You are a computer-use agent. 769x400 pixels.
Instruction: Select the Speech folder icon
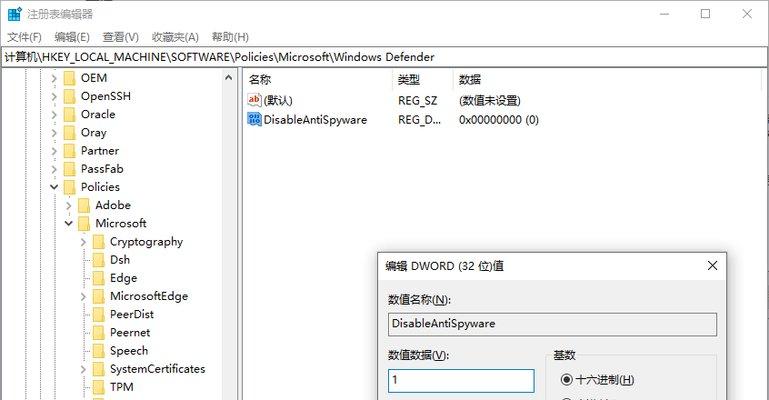99,351
